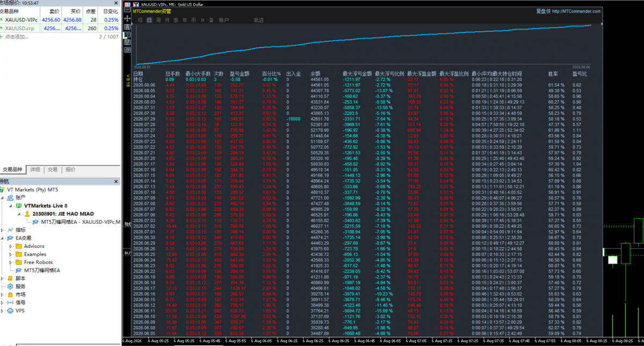Screen dimensions: 644x346
Task: Click the red-blue grid icon above MTCommander sidebar
Action: [127, 4]
